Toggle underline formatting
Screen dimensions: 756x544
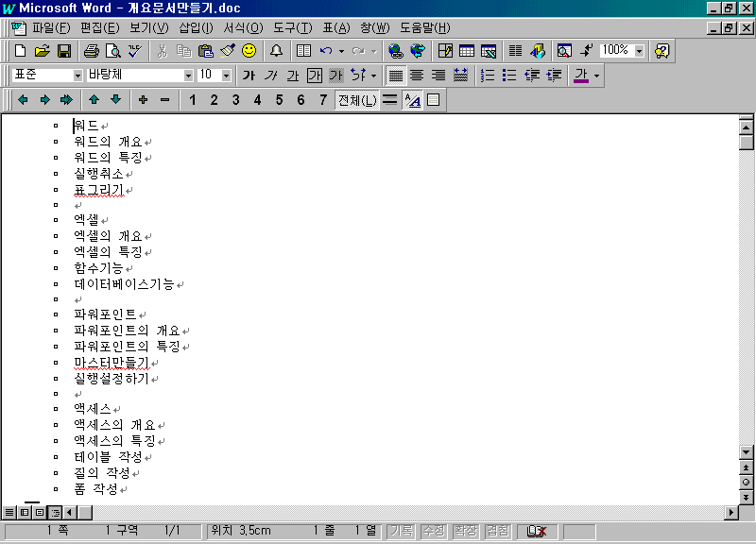pos(293,76)
